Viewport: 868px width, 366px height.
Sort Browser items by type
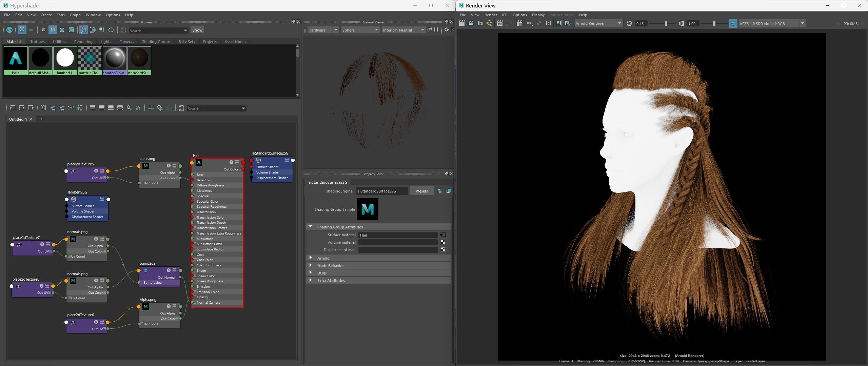pos(93,30)
